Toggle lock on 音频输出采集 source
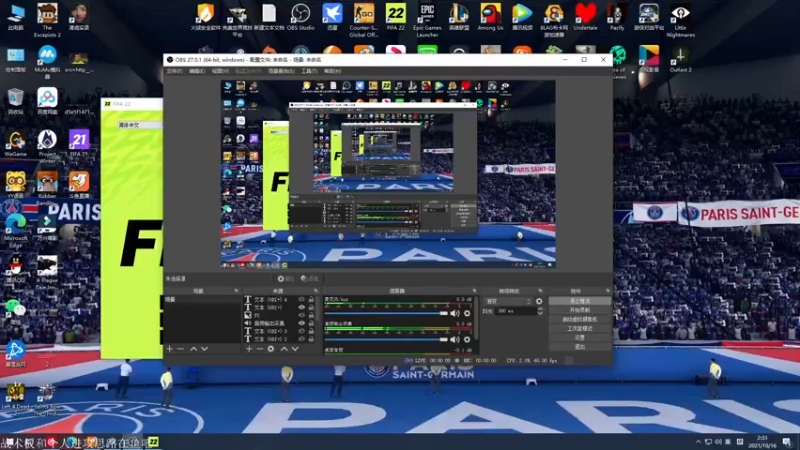Screen dimensions: 800x450 (311, 323)
